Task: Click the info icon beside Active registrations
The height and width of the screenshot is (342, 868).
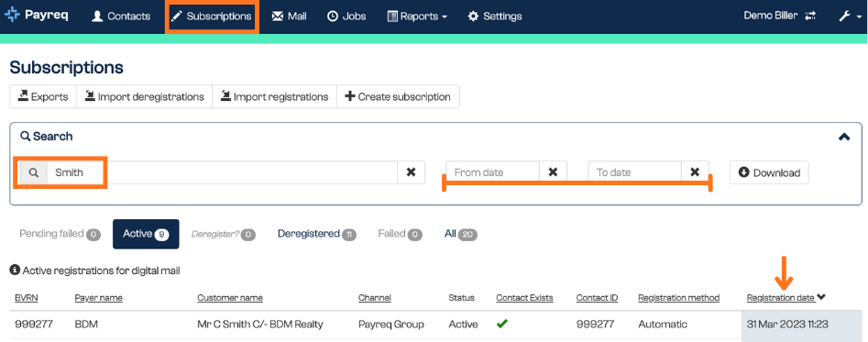Action: coord(15,270)
